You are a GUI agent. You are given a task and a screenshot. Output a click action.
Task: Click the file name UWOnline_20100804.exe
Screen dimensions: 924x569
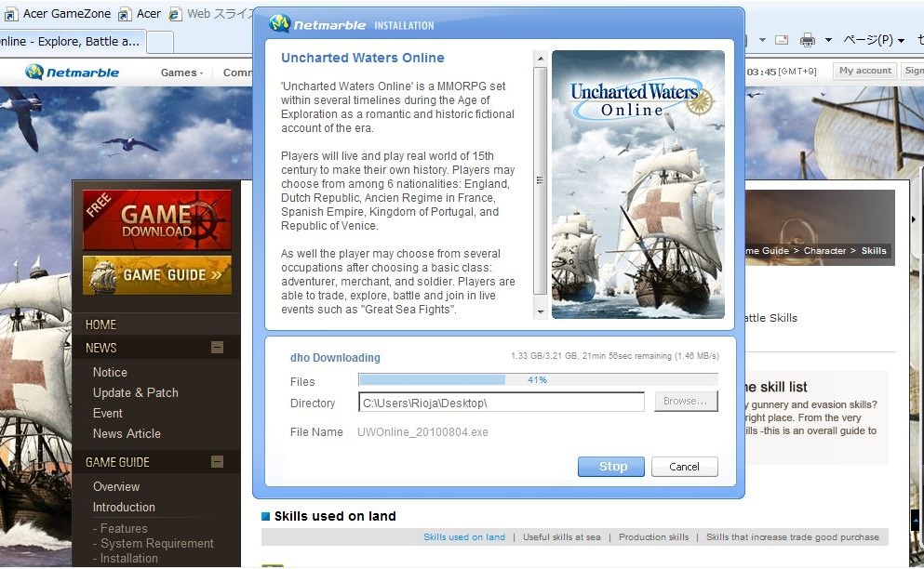coord(422,431)
